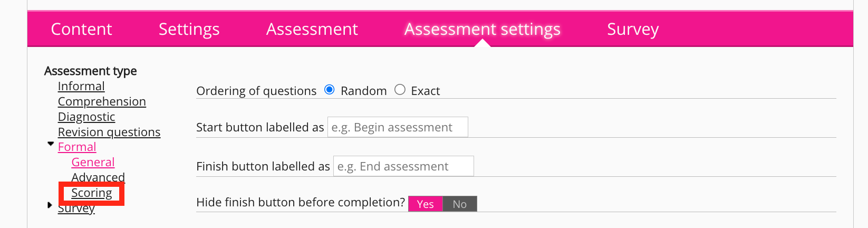Select Exact question ordering
The image size is (868, 228).
(400, 90)
